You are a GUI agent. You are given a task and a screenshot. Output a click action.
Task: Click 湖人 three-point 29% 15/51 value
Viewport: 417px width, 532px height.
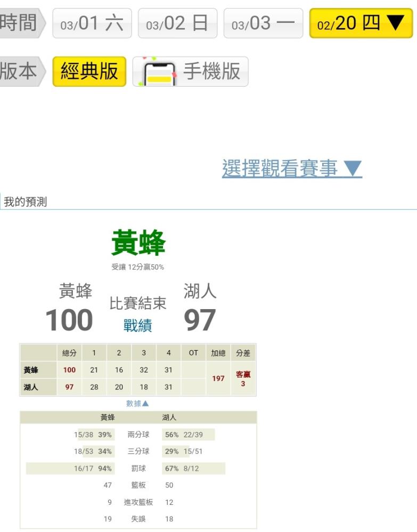(184, 452)
